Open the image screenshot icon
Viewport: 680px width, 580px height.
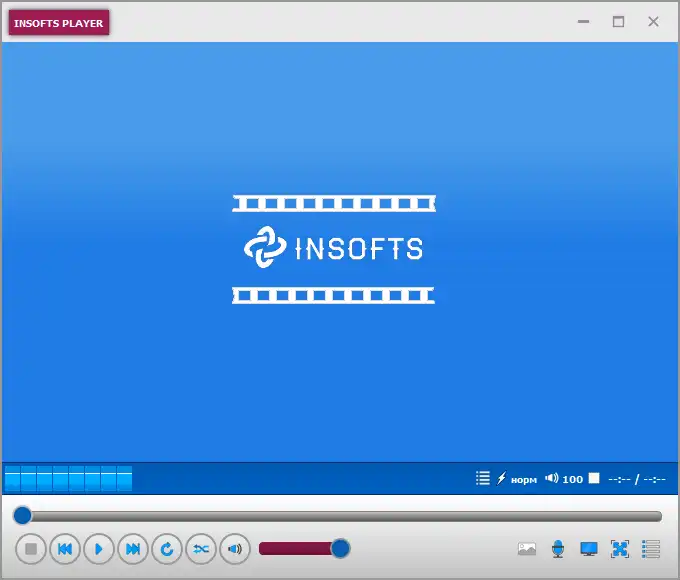pos(527,549)
